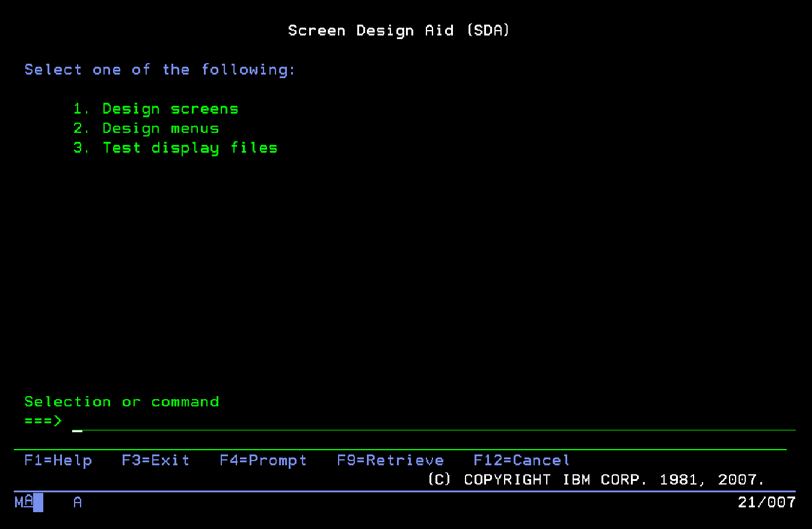
Task: Click F12=Cancel in the function key area
Action: (521, 460)
